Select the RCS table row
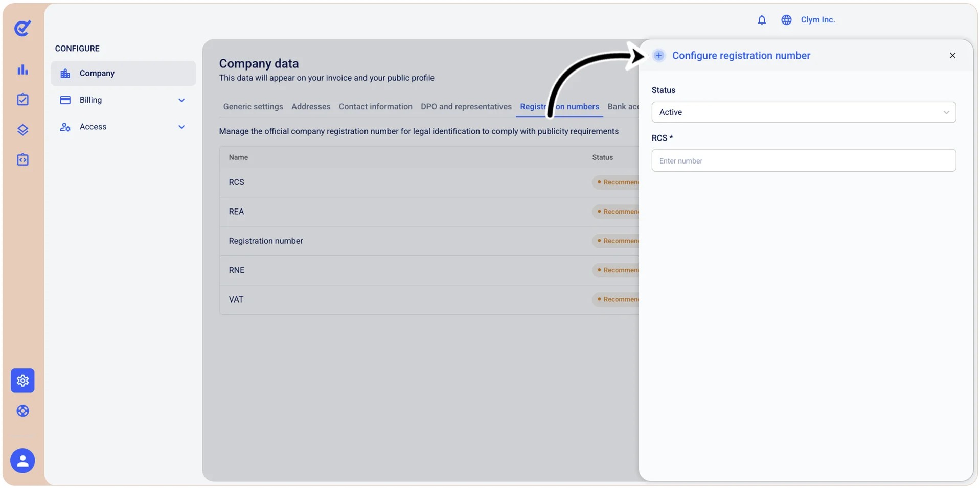The height and width of the screenshot is (488, 980). point(429,182)
